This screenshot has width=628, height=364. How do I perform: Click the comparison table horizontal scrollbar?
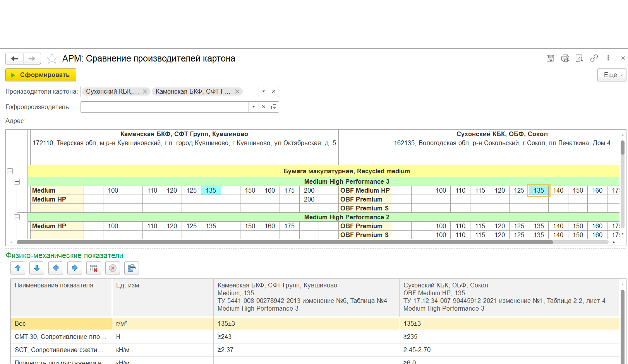tap(285, 242)
